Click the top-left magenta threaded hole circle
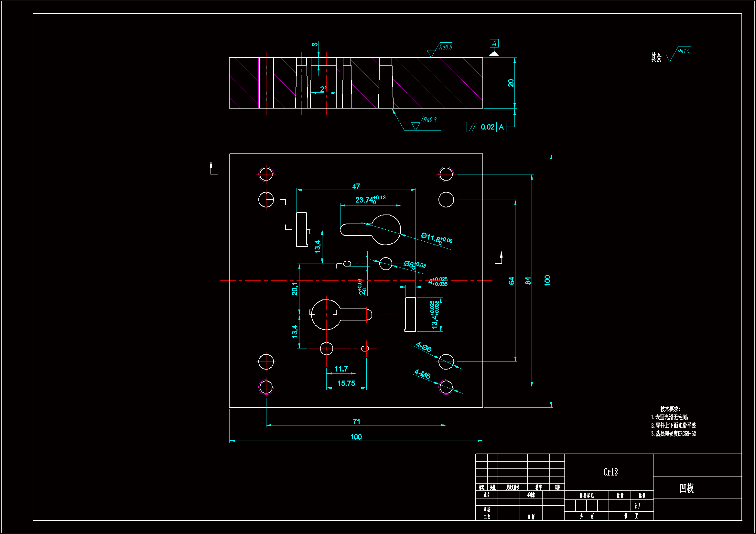The image size is (756, 534). (x=266, y=174)
